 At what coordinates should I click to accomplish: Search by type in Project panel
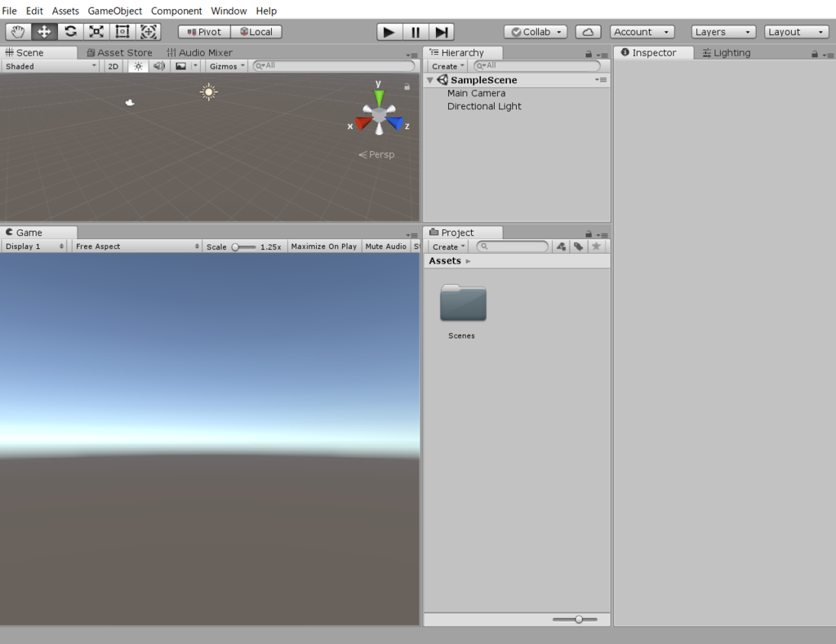click(x=561, y=246)
